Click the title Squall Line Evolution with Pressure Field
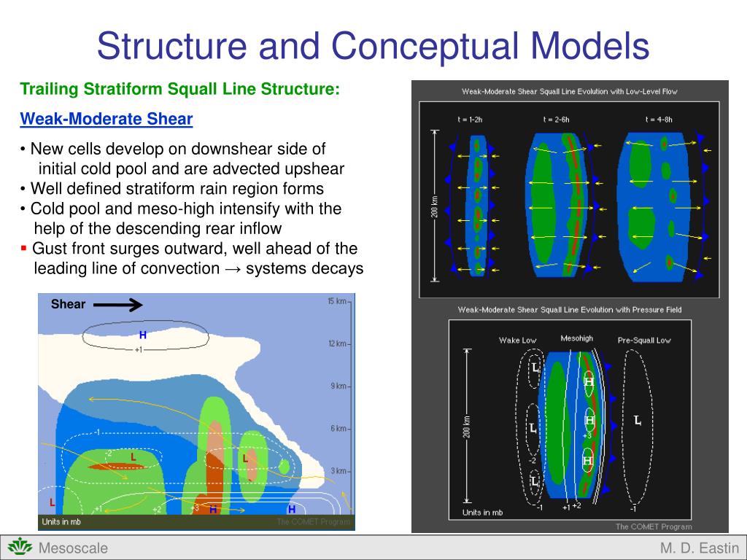Viewport: 747px width, 560px height. (x=569, y=309)
